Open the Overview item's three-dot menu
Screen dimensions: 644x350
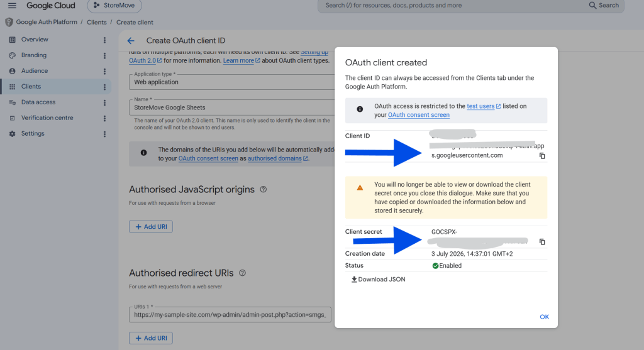tap(104, 40)
